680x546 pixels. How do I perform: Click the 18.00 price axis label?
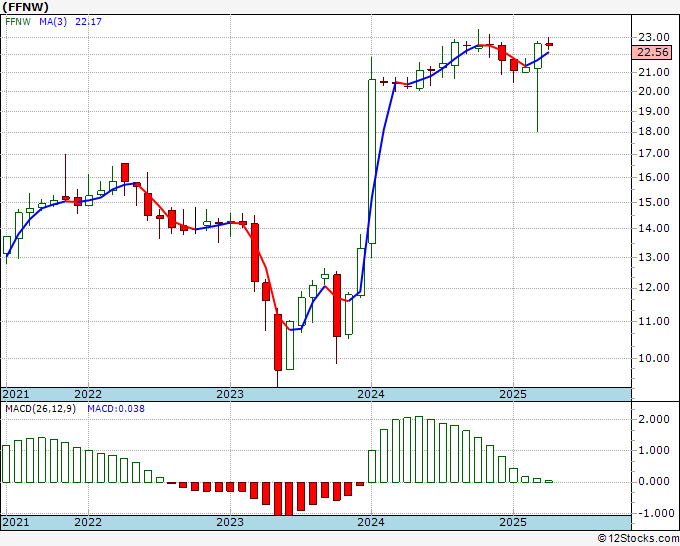[653, 131]
